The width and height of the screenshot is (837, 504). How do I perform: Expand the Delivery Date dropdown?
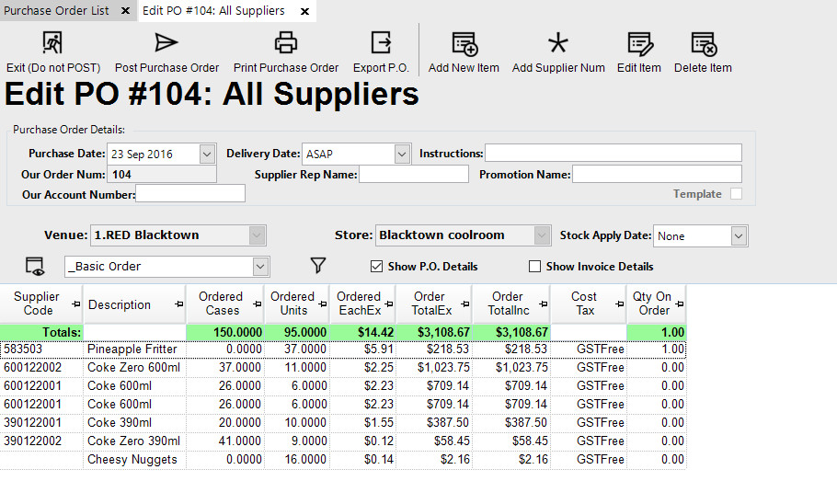(402, 154)
